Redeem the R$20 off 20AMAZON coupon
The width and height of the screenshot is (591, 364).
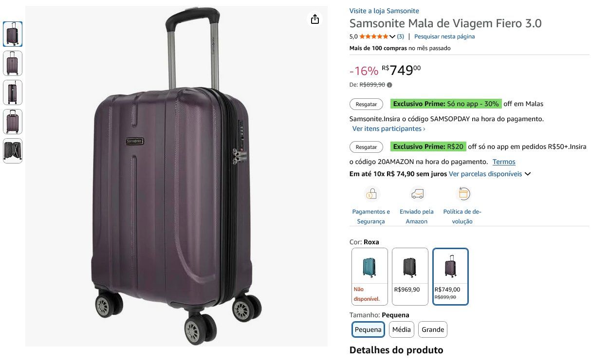point(366,147)
